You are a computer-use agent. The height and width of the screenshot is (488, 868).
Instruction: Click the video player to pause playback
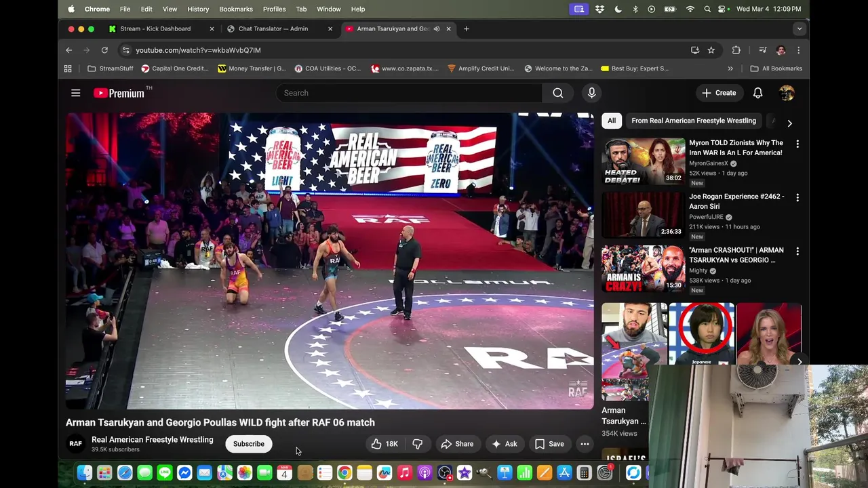pyautogui.click(x=330, y=261)
